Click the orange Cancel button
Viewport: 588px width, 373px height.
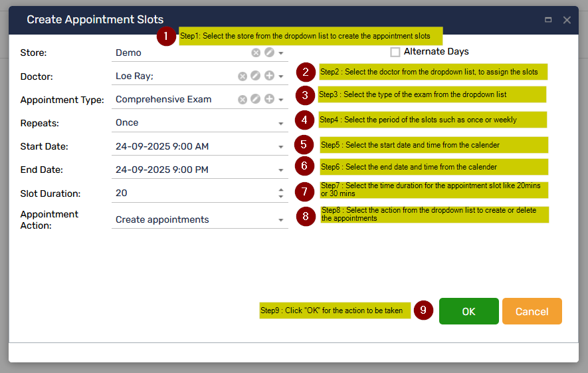(532, 311)
